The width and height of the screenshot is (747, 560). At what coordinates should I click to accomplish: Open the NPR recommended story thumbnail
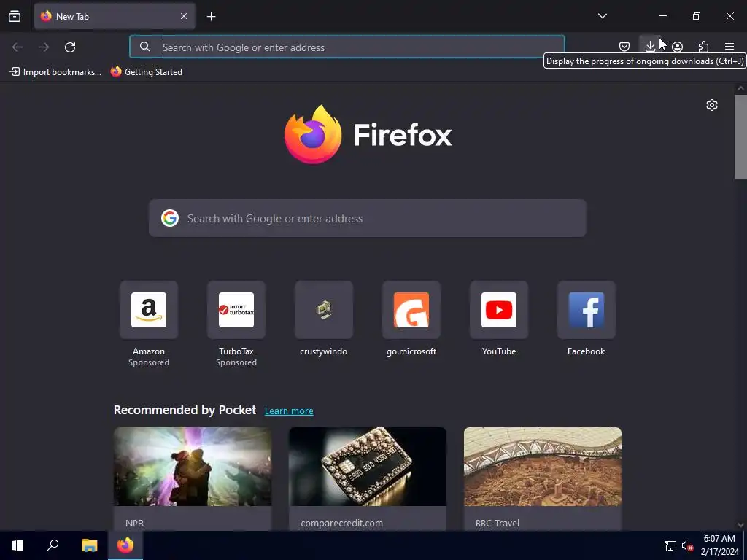click(193, 467)
